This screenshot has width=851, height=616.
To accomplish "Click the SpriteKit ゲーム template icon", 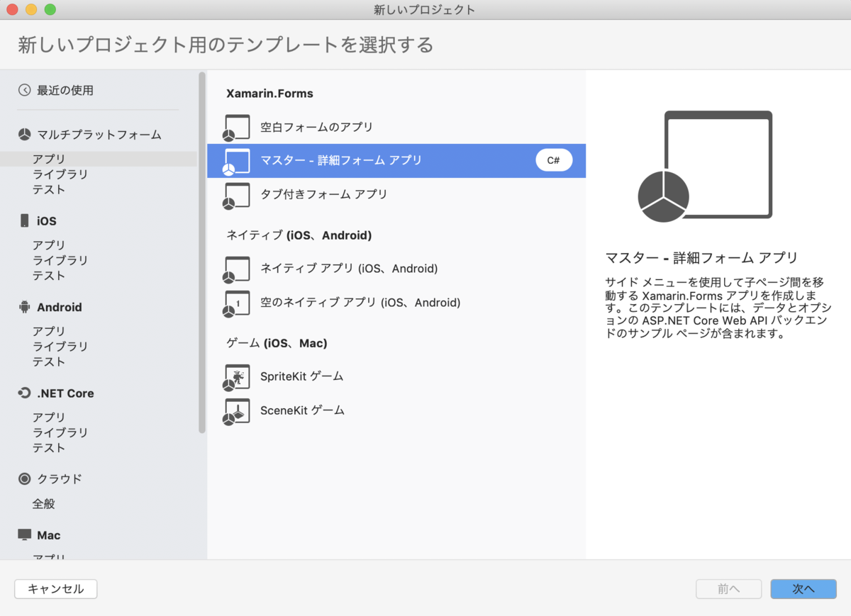I will [235, 376].
